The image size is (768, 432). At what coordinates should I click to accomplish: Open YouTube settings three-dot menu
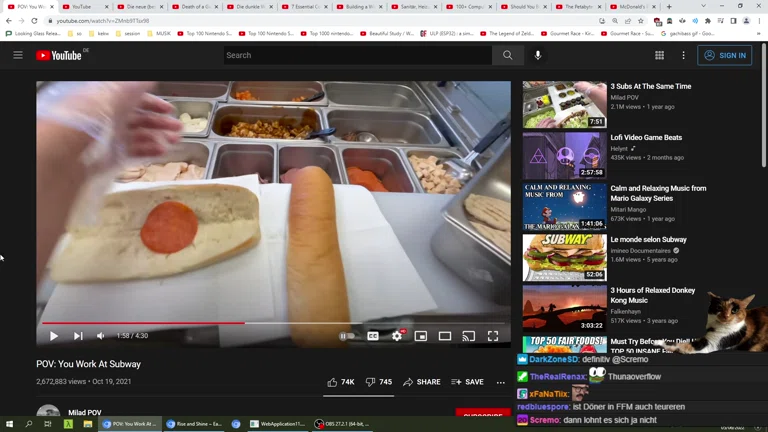683,55
